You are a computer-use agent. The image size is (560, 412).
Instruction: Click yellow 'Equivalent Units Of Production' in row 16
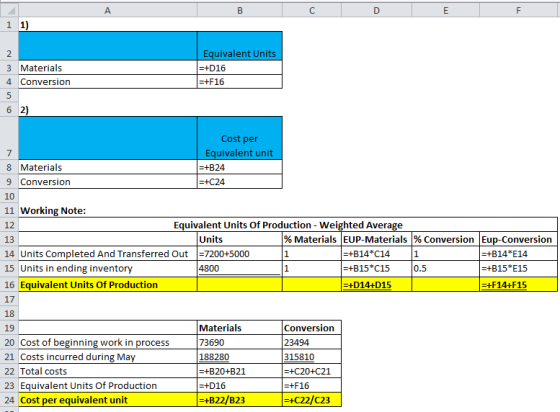(108, 285)
